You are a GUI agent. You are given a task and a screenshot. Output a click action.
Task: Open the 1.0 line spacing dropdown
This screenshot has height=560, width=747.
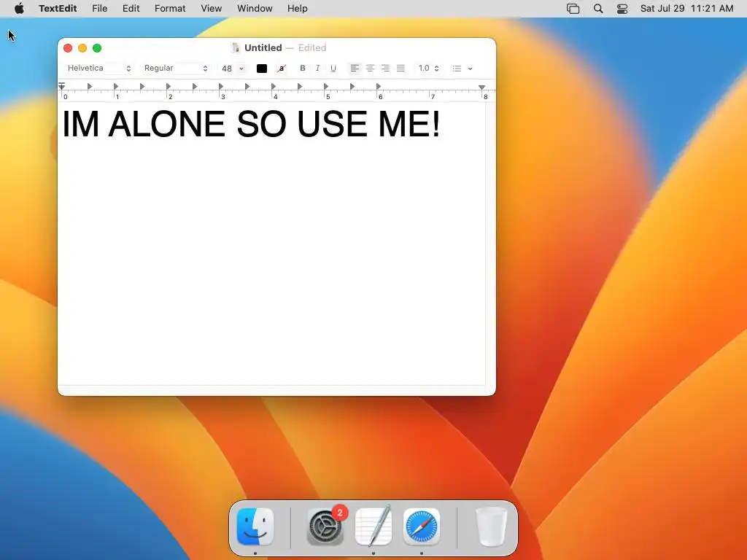click(428, 68)
